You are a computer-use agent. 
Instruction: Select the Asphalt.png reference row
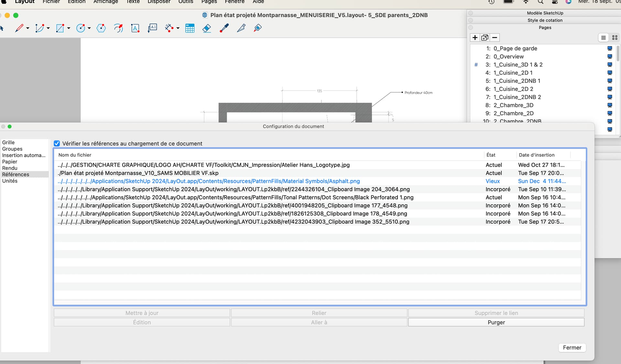pyautogui.click(x=209, y=181)
